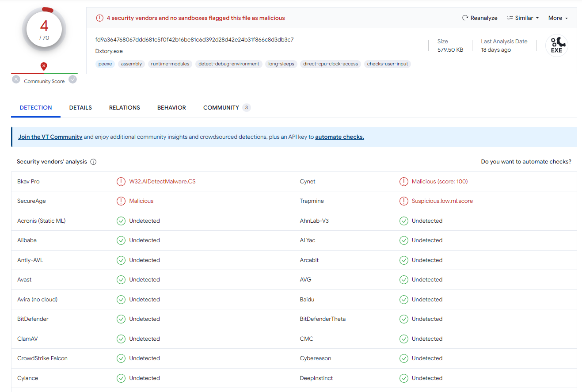The image size is (582, 392).
Task: Click the info icon beside Security vendors' analysis
Action: coord(93,162)
